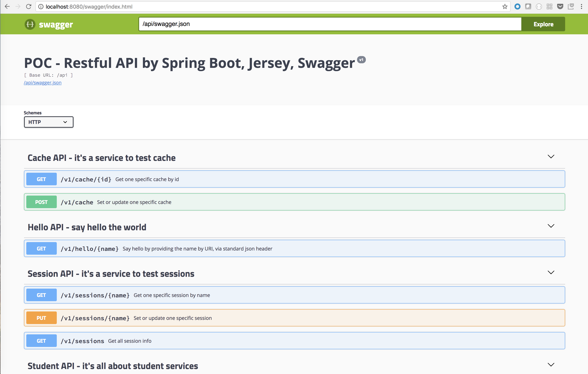The image size is (588, 374).
Task: Open the browser three-dot menu
Action: [x=581, y=7]
